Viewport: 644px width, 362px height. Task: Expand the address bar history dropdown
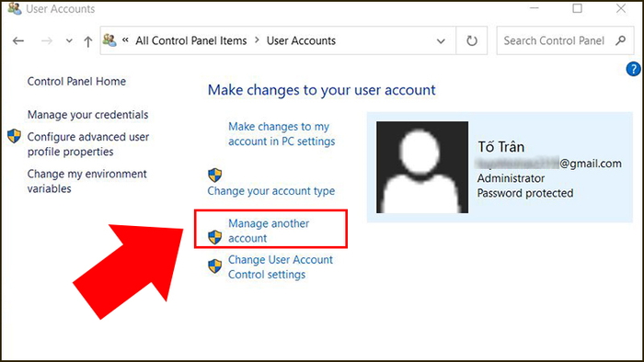[441, 41]
